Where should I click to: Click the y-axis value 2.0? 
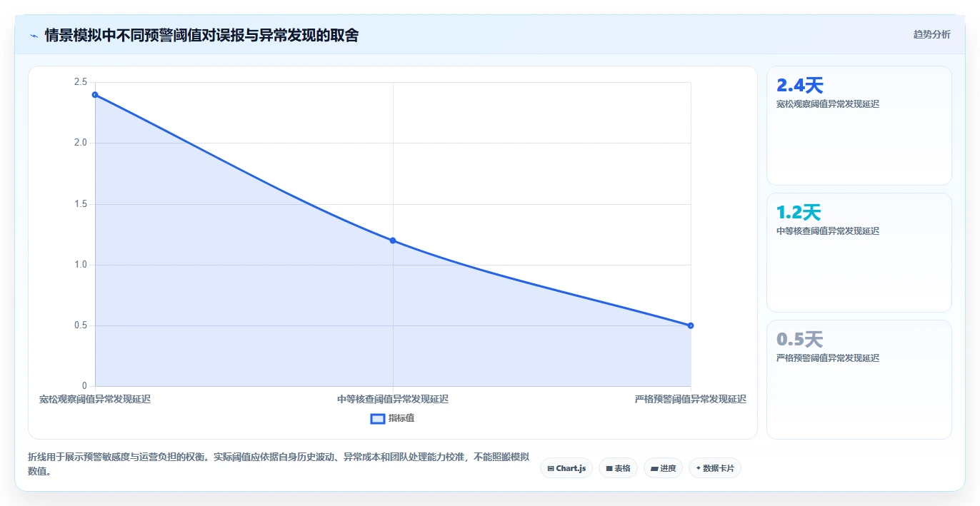click(x=80, y=143)
